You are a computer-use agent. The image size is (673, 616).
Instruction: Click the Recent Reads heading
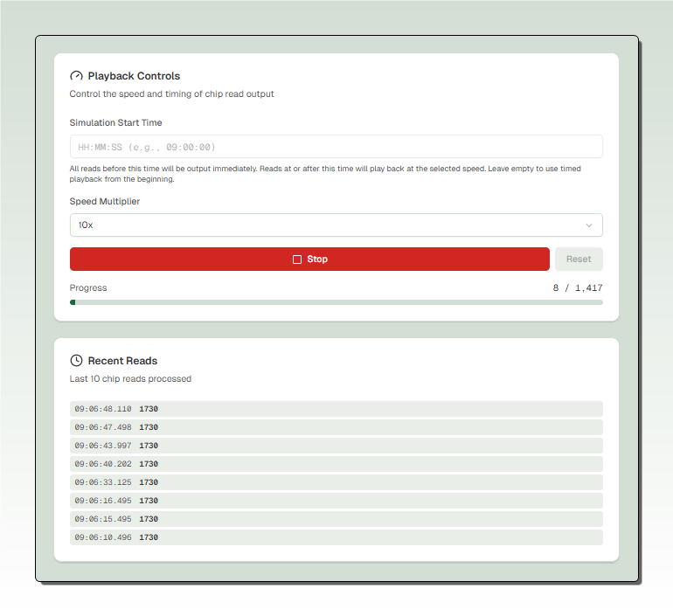pyautogui.click(x=122, y=360)
